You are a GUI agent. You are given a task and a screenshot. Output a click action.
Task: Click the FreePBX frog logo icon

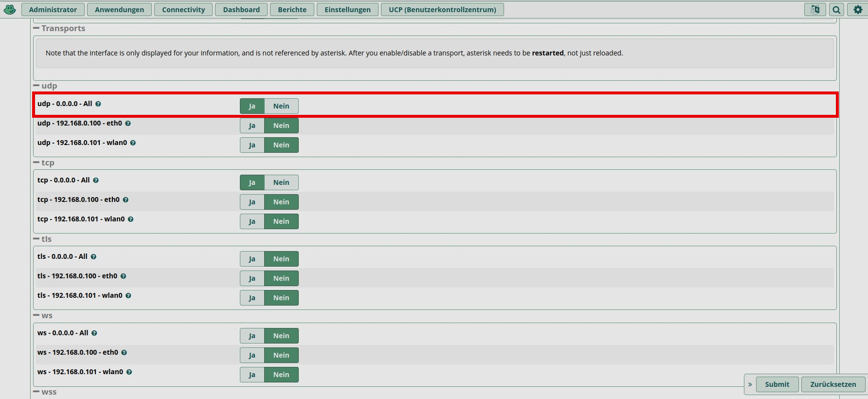click(10, 9)
